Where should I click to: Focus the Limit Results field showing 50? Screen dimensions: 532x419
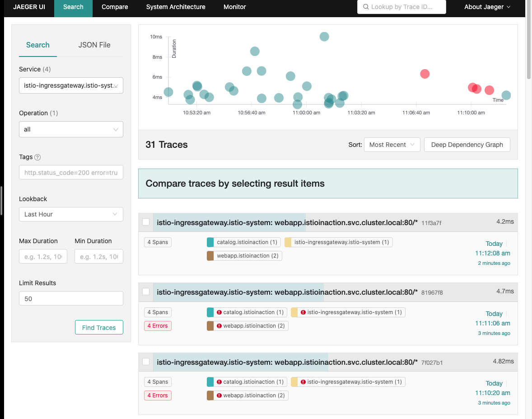tap(71, 298)
